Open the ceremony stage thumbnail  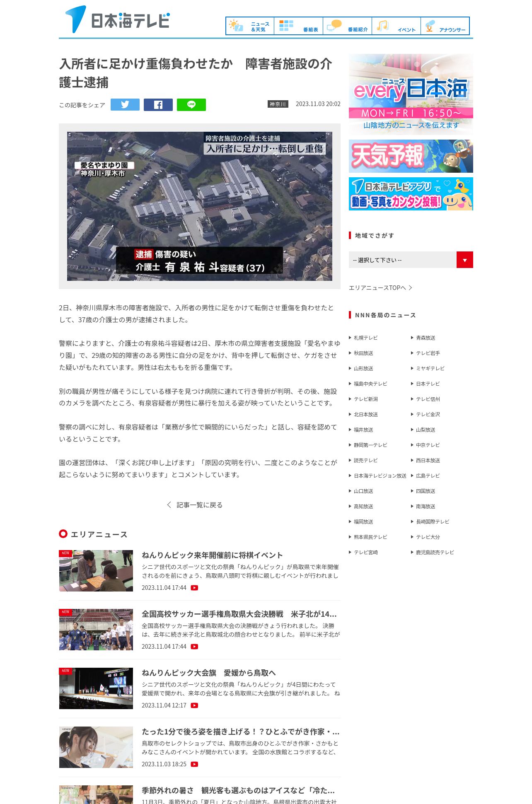96,688
